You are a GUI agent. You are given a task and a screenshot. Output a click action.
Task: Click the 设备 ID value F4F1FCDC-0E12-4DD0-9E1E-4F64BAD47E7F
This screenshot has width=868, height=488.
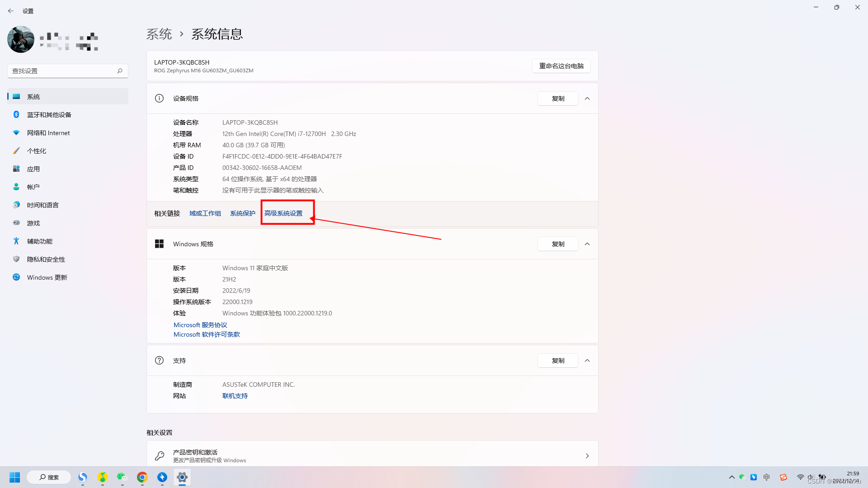click(282, 156)
